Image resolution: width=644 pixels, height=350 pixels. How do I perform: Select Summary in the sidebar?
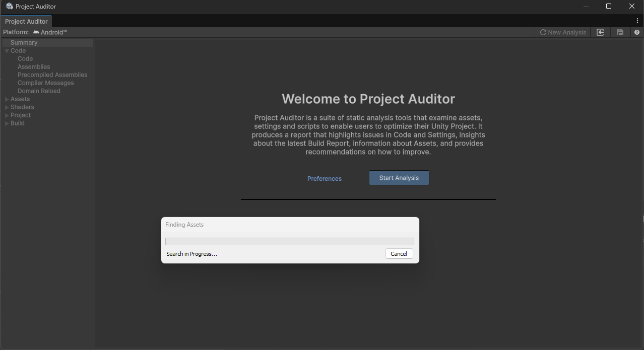(x=47, y=43)
